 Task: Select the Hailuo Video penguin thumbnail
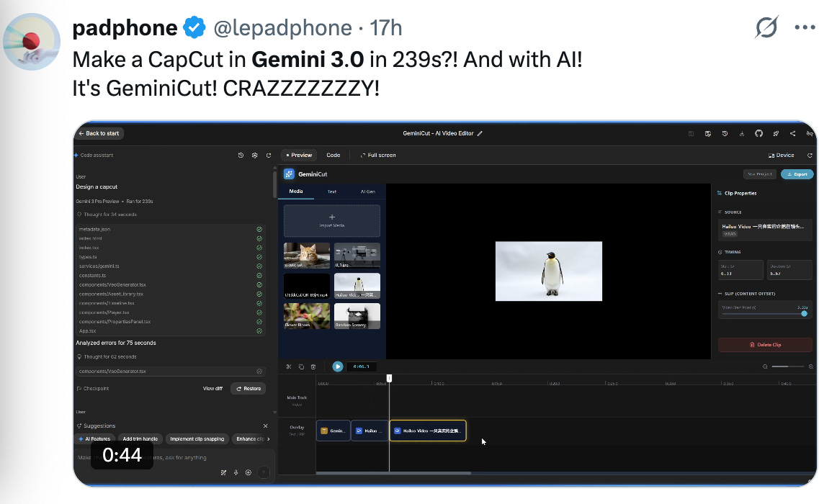[x=357, y=286]
